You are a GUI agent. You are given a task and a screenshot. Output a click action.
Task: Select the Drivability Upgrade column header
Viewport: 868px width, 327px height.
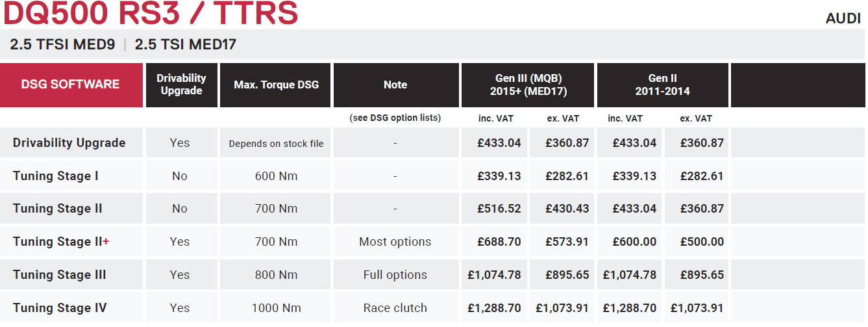pyautogui.click(x=182, y=85)
